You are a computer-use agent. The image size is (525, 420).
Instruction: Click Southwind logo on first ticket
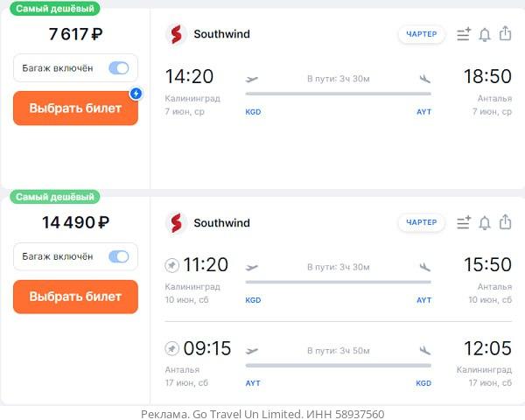pyautogui.click(x=176, y=34)
